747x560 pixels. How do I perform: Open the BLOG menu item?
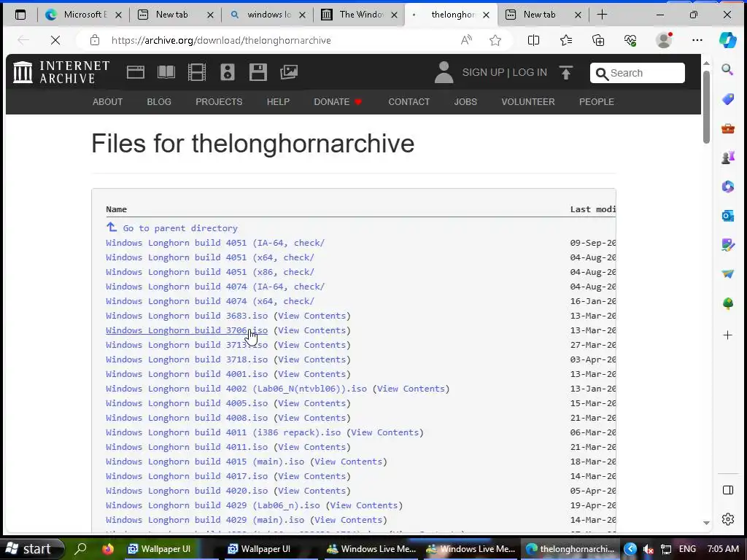coord(159,102)
